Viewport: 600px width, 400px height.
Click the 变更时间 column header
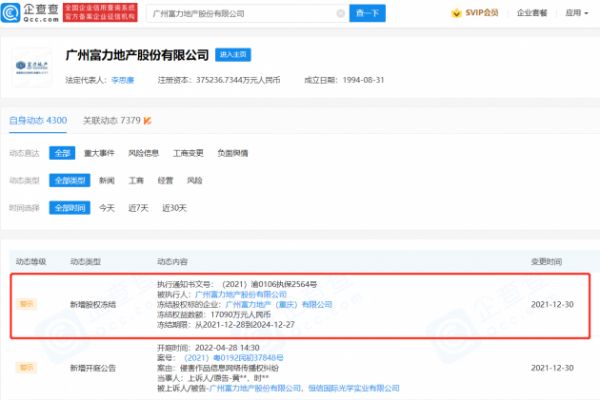[x=546, y=261]
